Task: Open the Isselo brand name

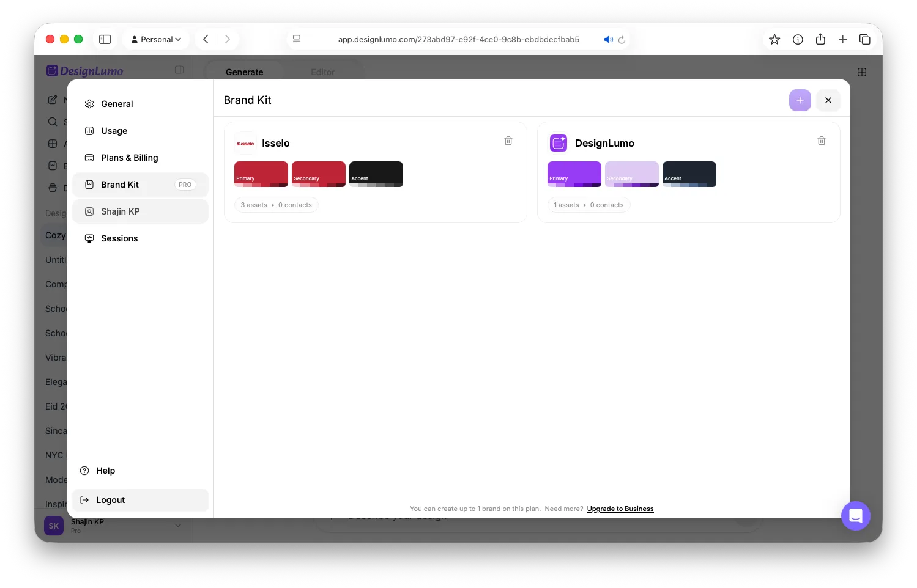Action: 276,143
